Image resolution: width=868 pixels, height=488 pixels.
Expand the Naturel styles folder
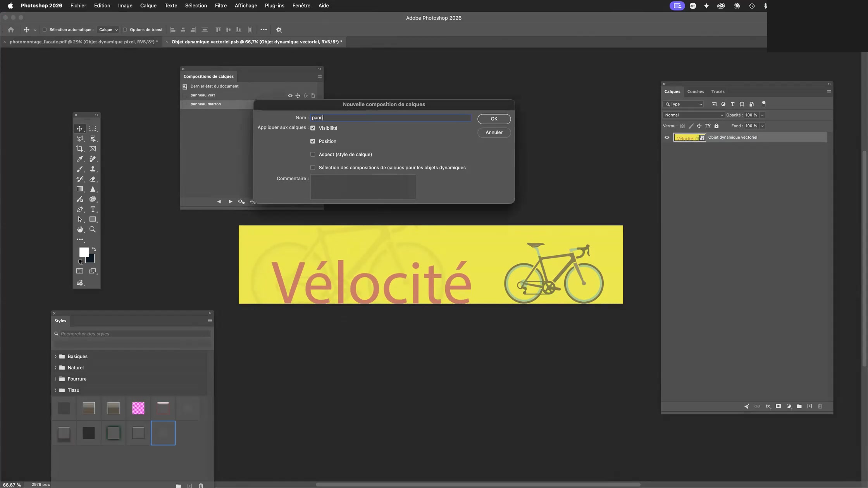[x=55, y=368]
